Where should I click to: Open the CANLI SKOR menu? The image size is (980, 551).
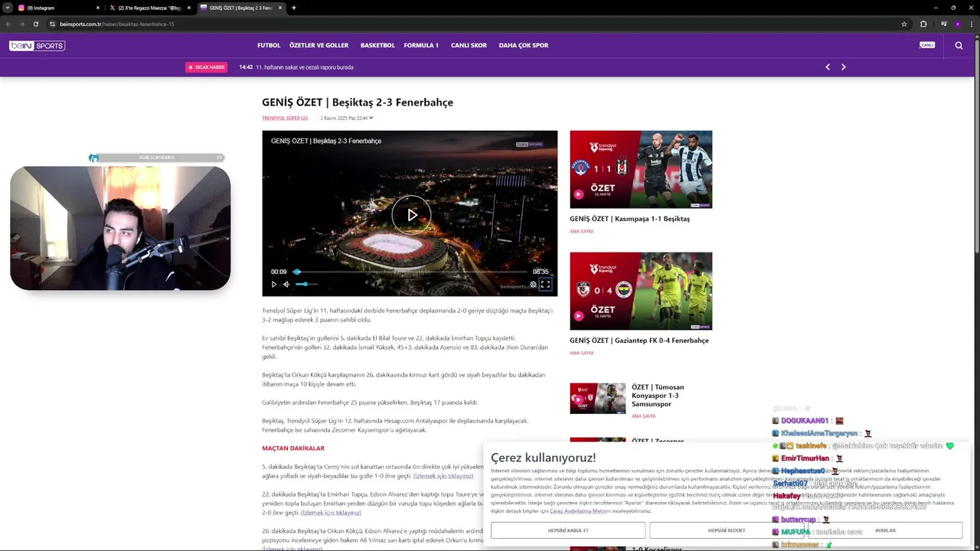coord(469,46)
